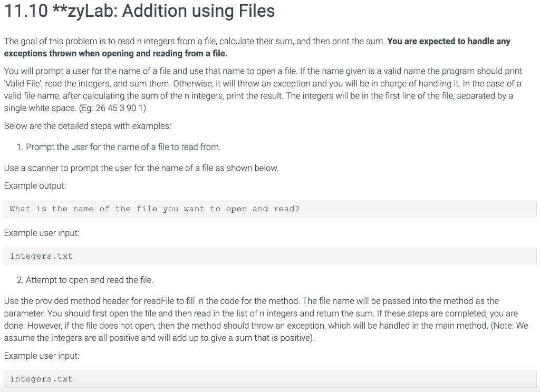540x392 pixels.
Task: Click step 1 'Prompt the user for the name'
Action: (119, 148)
